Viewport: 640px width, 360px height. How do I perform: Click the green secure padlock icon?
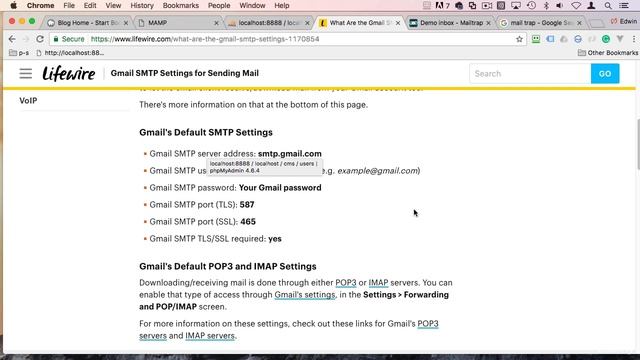tap(56, 39)
